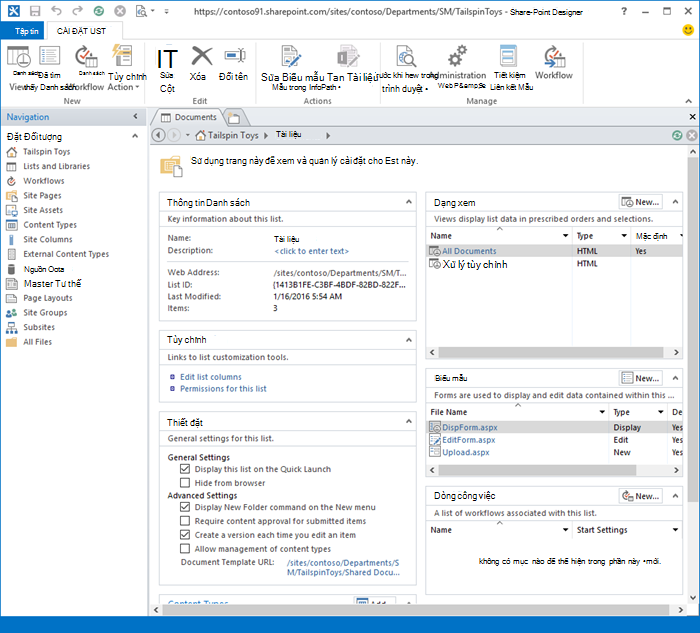Click the Save icon in quick access toolbar
700x633 pixels.
(x=35, y=11)
